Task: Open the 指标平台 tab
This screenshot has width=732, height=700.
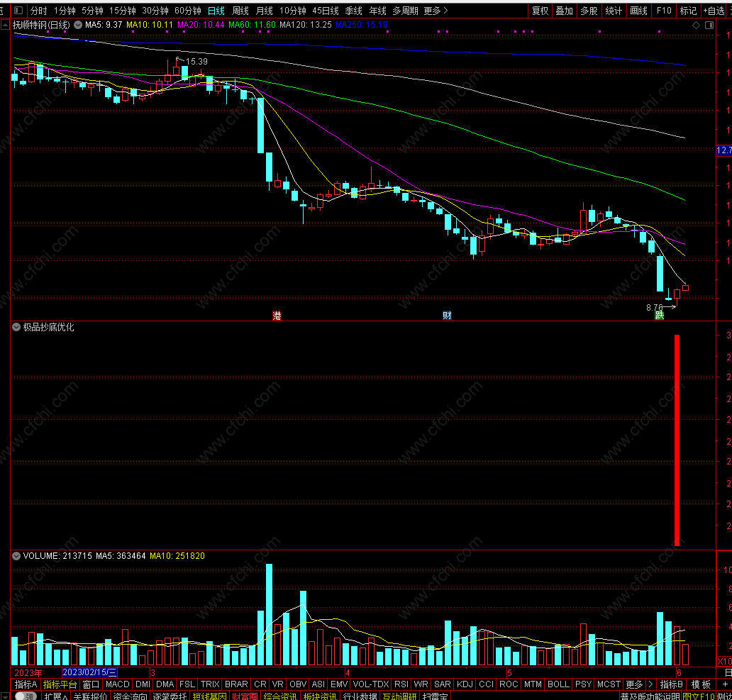Action: (x=60, y=684)
